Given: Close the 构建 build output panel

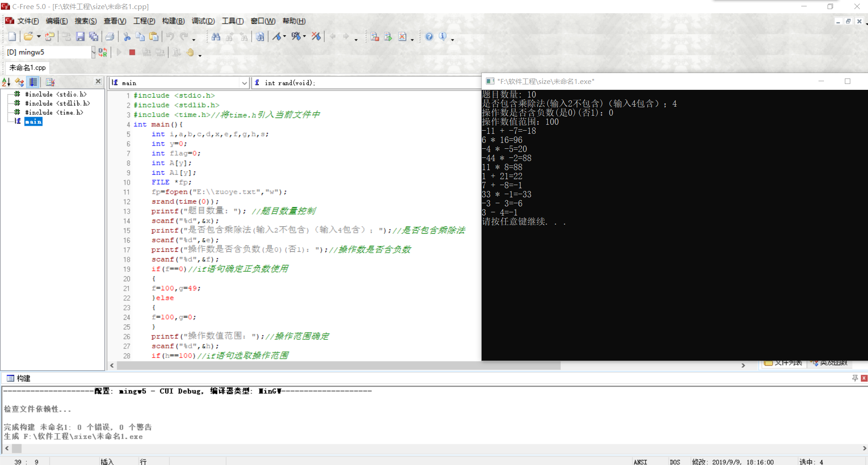Looking at the screenshot, I should 864,378.
